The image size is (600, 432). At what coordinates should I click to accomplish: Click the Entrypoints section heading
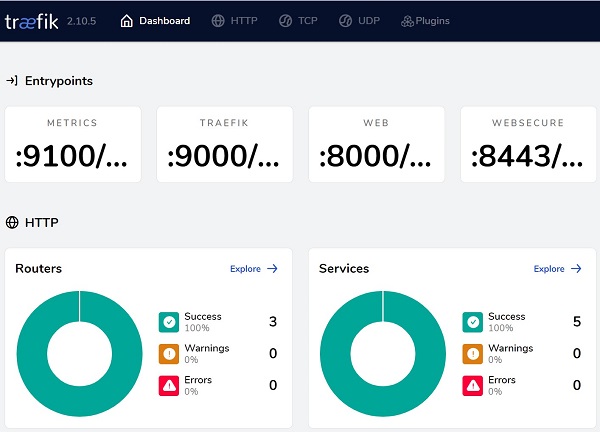click(x=59, y=81)
